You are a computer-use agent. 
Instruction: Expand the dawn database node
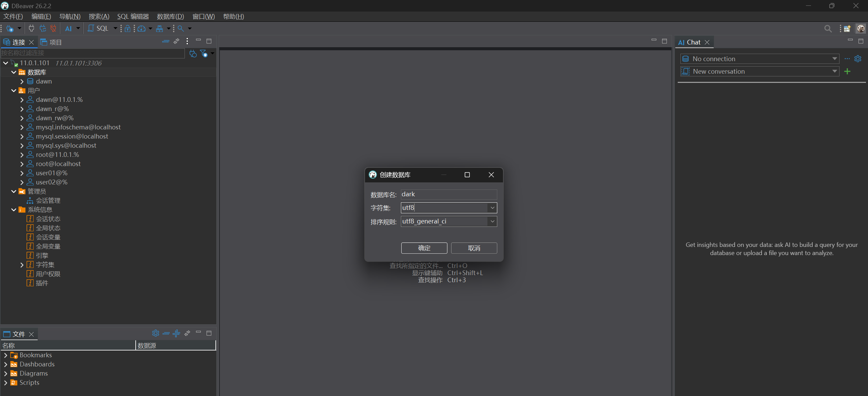coord(22,82)
